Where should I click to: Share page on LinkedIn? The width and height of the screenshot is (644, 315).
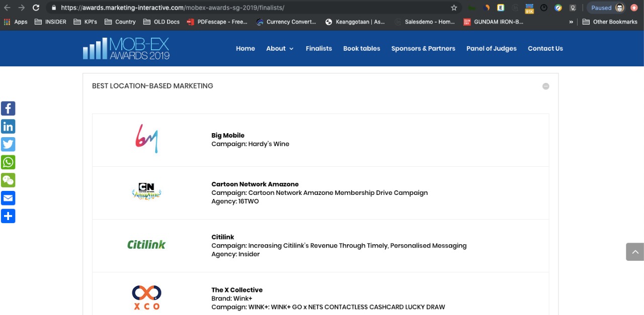(x=8, y=127)
